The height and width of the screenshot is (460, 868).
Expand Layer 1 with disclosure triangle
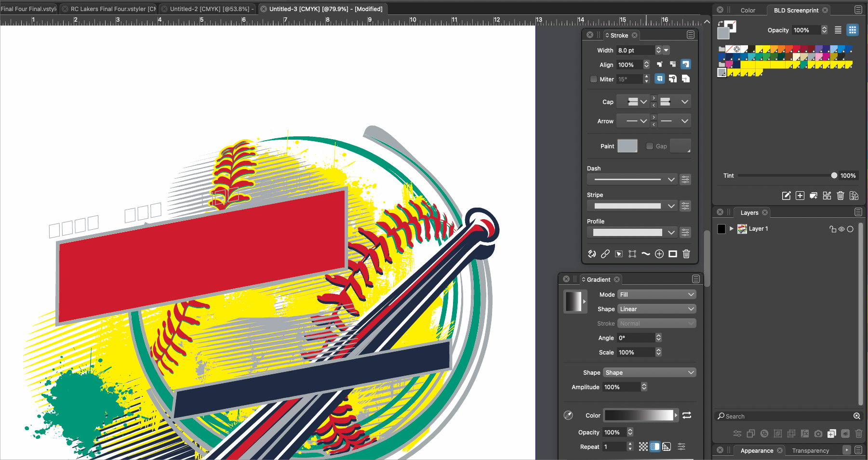pos(732,229)
